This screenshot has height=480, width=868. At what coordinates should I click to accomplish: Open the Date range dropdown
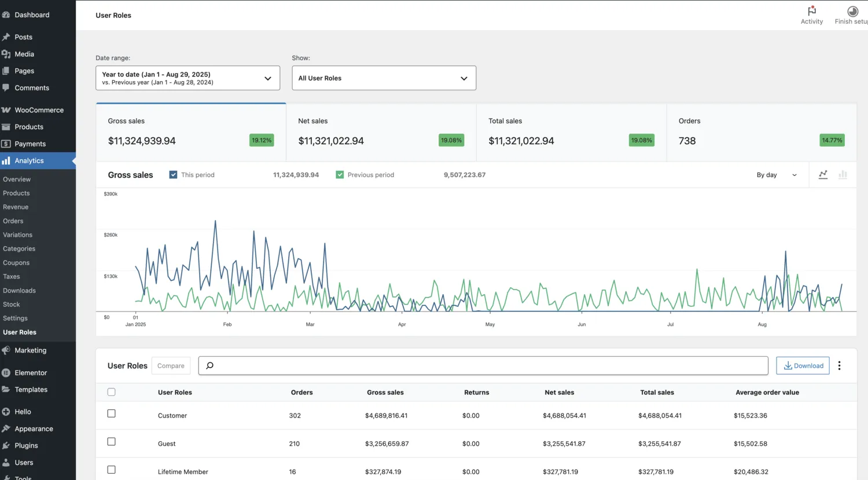(x=187, y=78)
